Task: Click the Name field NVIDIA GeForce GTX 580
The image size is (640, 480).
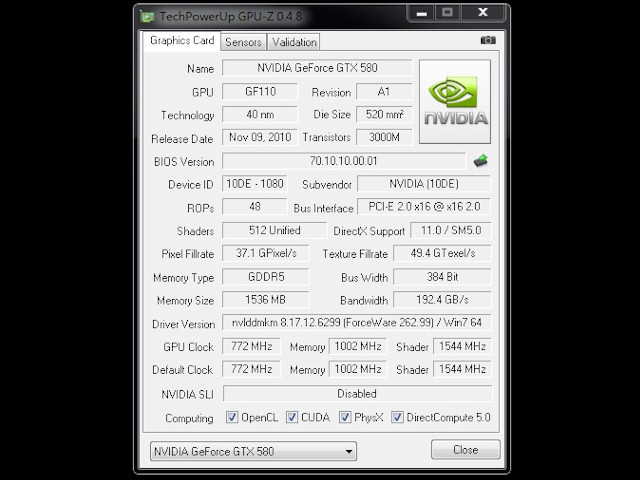Action: [317, 68]
